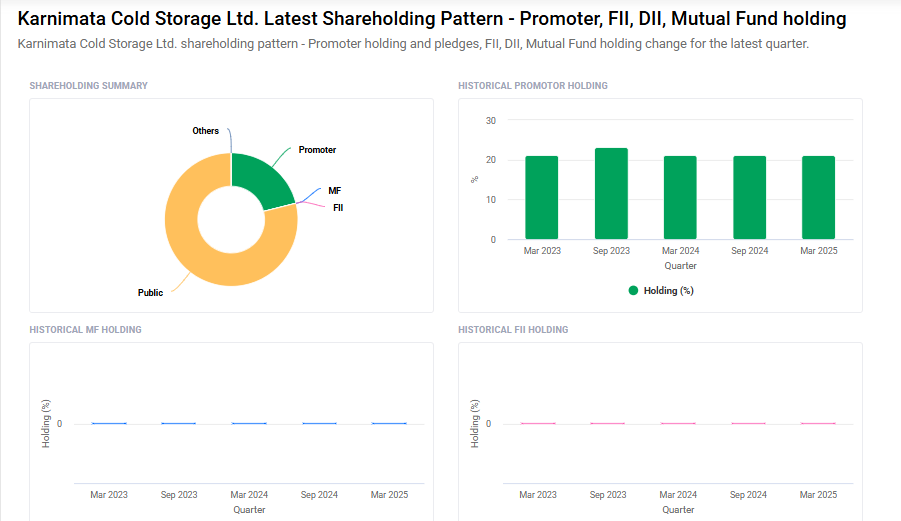Image resolution: width=901 pixels, height=521 pixels.
Task: Click the Mar 2024 axis label in promoter chart
Action: [680, 251]
